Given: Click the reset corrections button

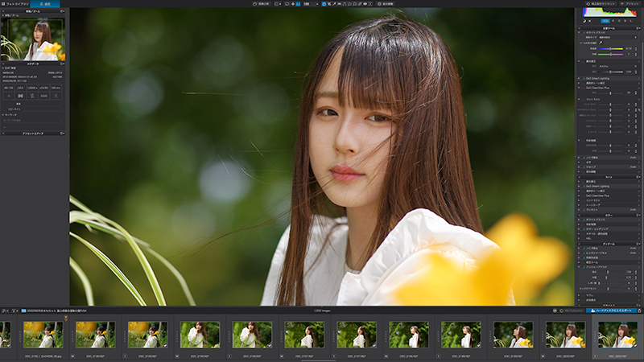Looking at the screenshot, I should click(601, 4).
